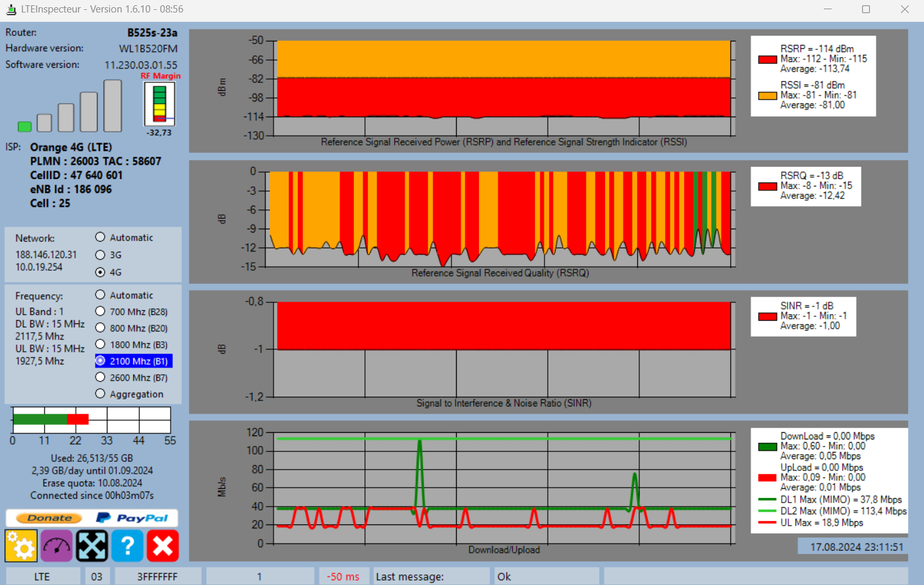Click the local IP 10.0.19.254
924x585 pixels.
pos(39,267)
